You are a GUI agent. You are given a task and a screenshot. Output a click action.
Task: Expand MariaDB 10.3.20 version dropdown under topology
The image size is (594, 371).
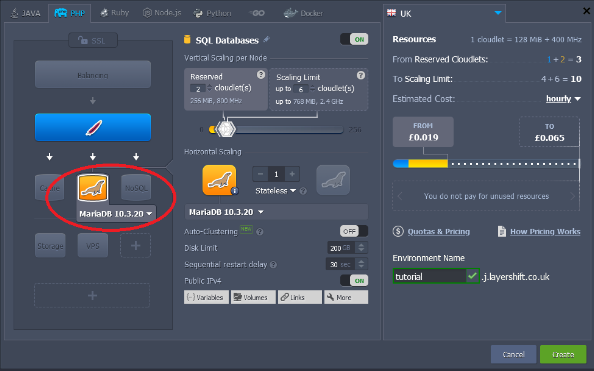(116, 214)
